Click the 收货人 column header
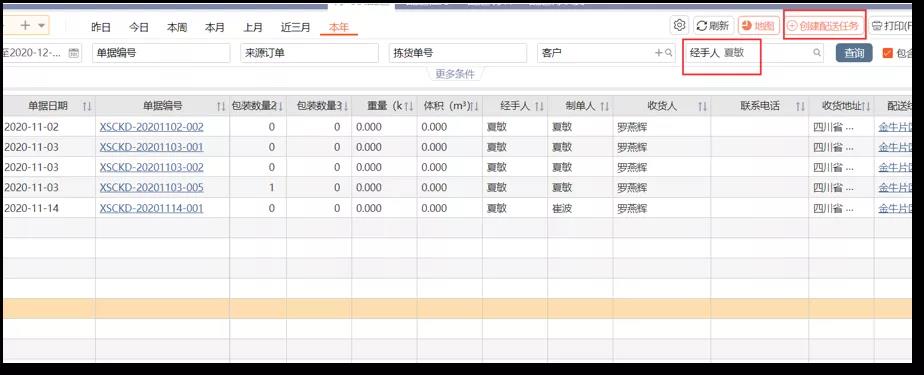The image size is (924, 375). click(662, 106)
